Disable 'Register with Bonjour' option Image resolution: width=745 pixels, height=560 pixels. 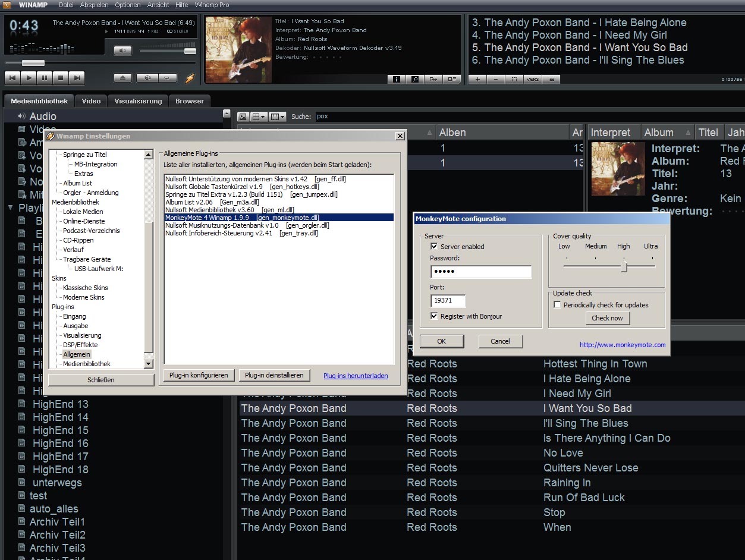click(434, 316)
